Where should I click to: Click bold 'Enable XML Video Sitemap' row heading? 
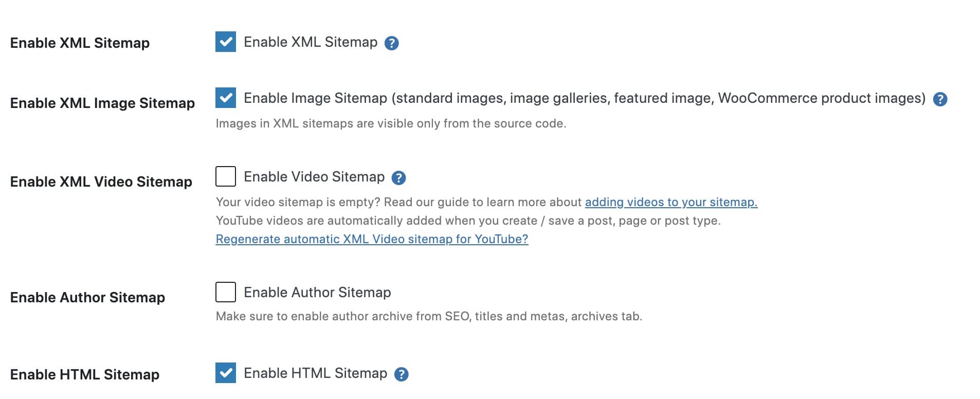[101, 182]
